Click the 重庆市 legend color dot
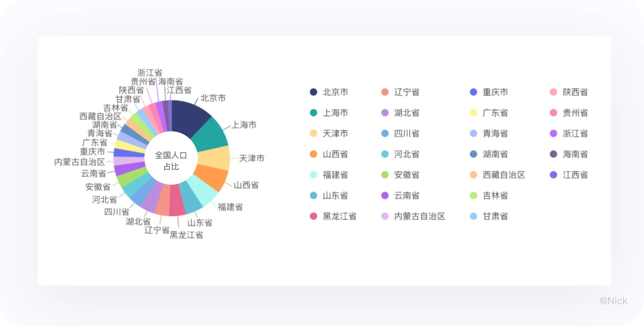Viewport: 644px width, 326px height. (473, 92)
